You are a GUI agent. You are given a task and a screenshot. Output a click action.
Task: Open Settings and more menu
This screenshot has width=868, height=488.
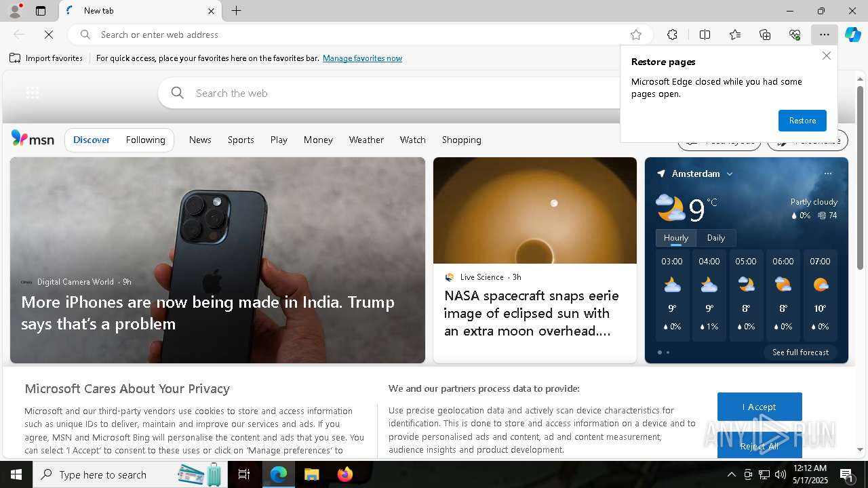point(824,35)
